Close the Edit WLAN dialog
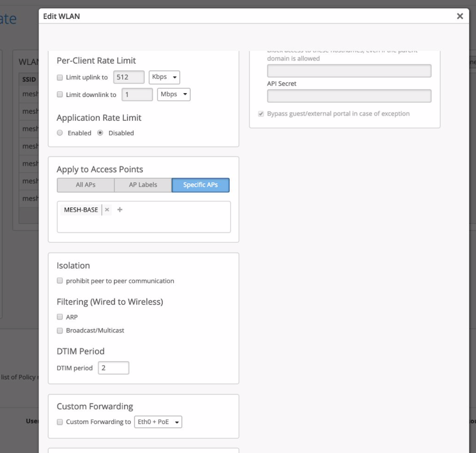Screen dimensions: 476x453 point(460,16)
